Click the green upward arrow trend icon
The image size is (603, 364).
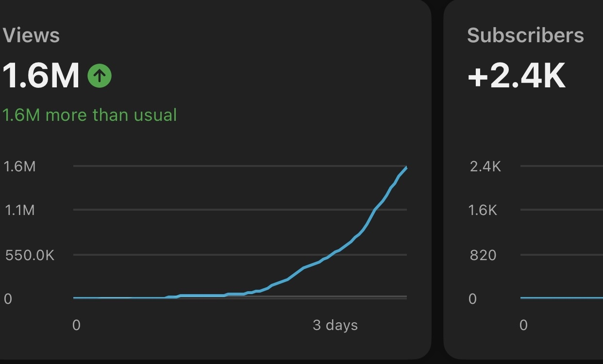[x=99, y=75]
